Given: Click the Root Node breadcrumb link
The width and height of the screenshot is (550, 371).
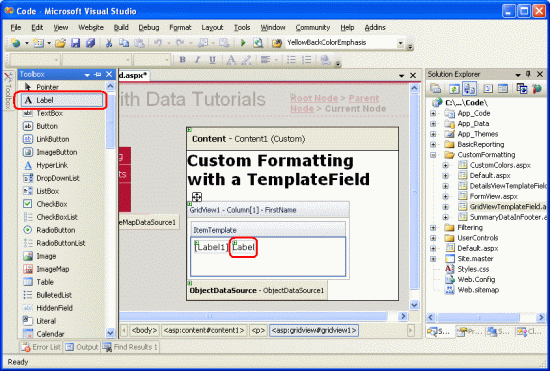Looking at the screenshot, I should pos(314,98).
